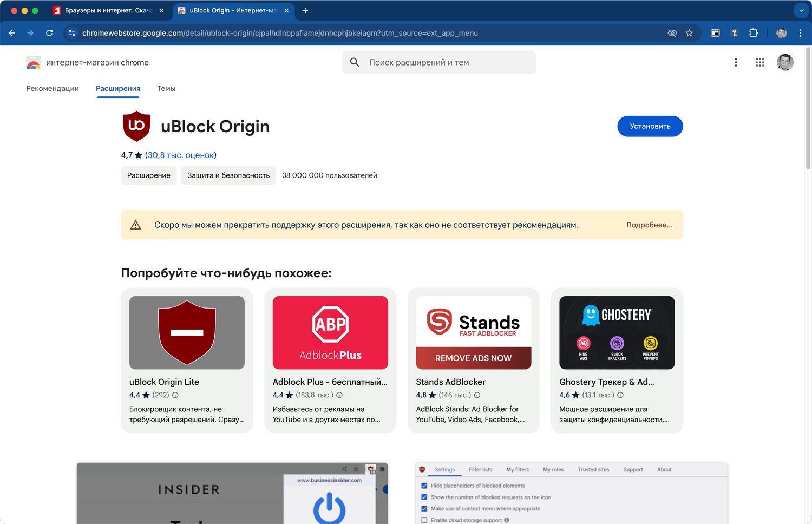Open the Google account avatar on the page
Screen dimensions: 812x524
point(785,62)
